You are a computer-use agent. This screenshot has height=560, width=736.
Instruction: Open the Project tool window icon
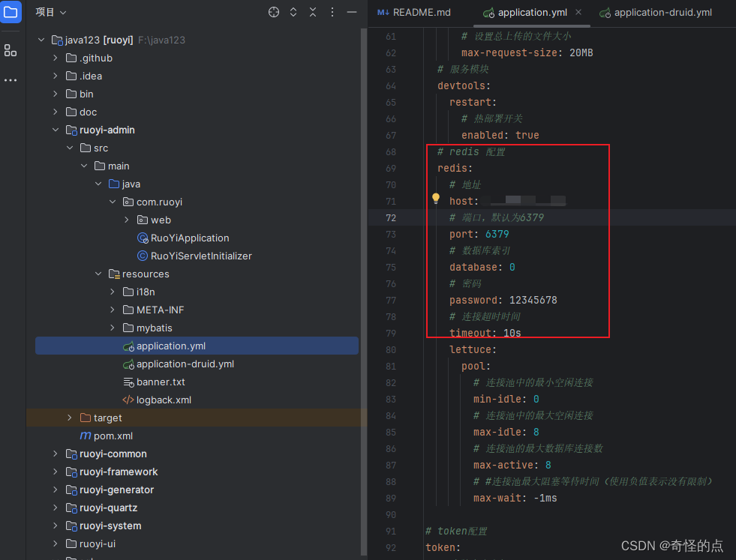point(11,12)
